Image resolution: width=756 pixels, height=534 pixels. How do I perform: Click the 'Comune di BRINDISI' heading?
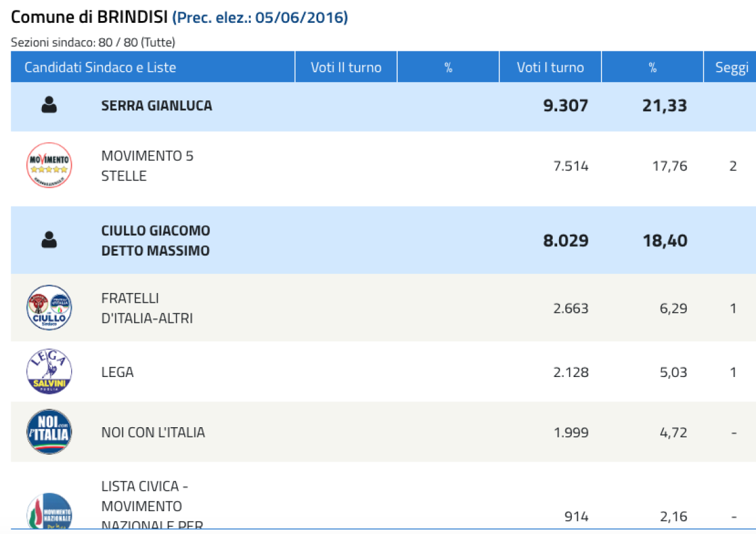(x=89, y=17)
